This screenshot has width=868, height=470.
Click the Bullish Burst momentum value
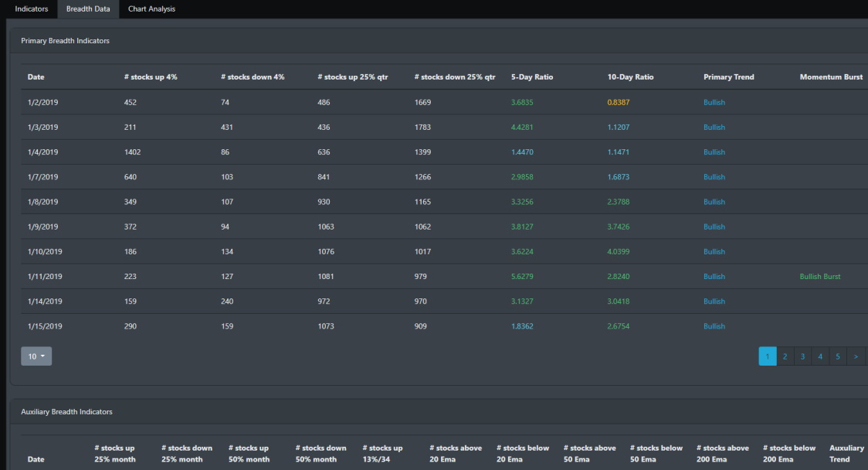[x=820, y=277]
